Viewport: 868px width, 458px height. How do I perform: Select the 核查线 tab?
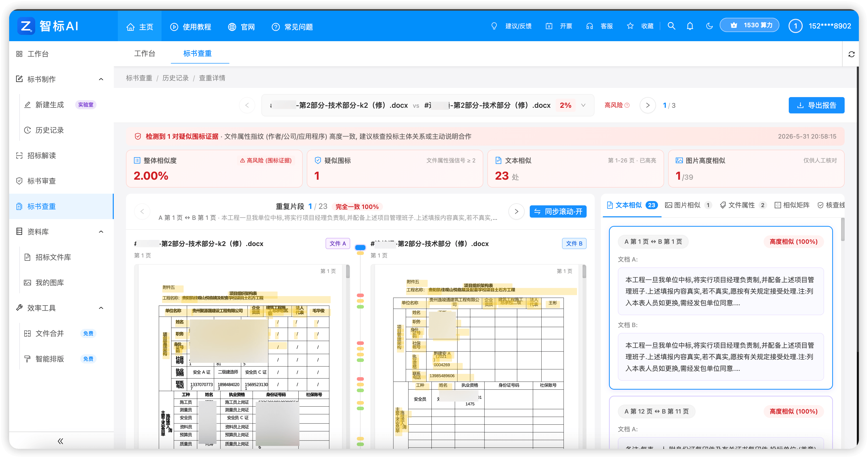[x=831, y=205]
